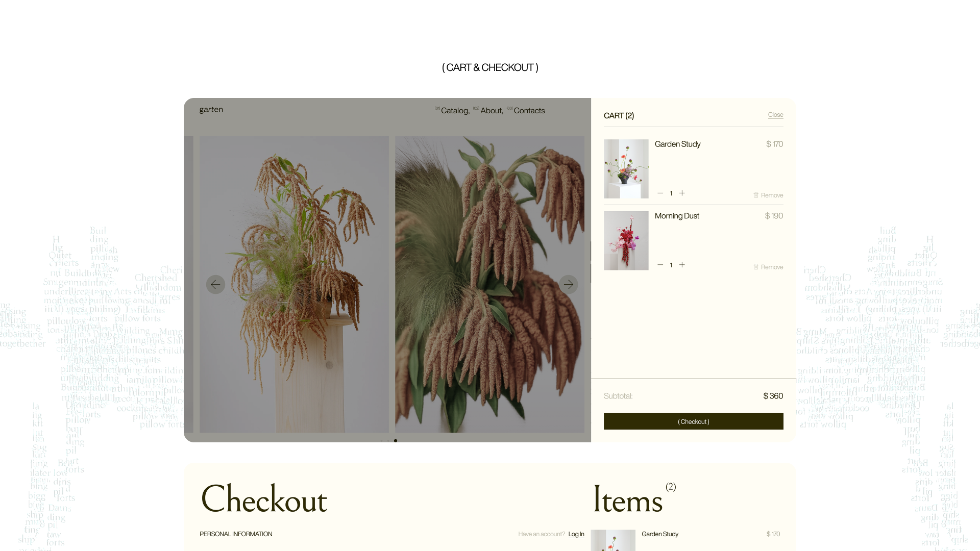Close the cart panel
This screenshot has height=551, width=980.
pos(775,115)
